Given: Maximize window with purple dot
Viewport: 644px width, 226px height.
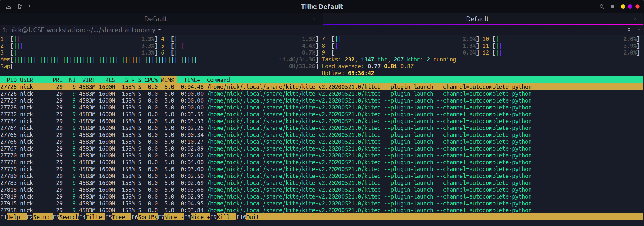Looking at the screenshot, I should [x=630, y=7].
